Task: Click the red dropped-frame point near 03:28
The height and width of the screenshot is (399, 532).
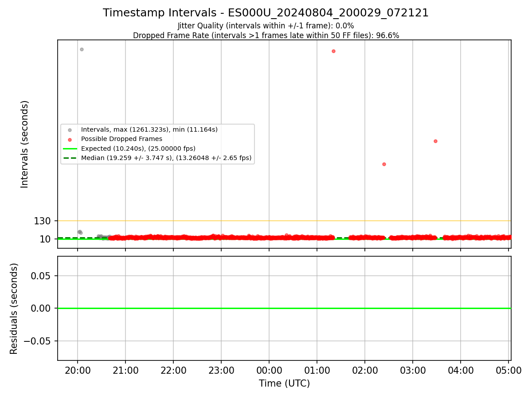Action: 435,141
